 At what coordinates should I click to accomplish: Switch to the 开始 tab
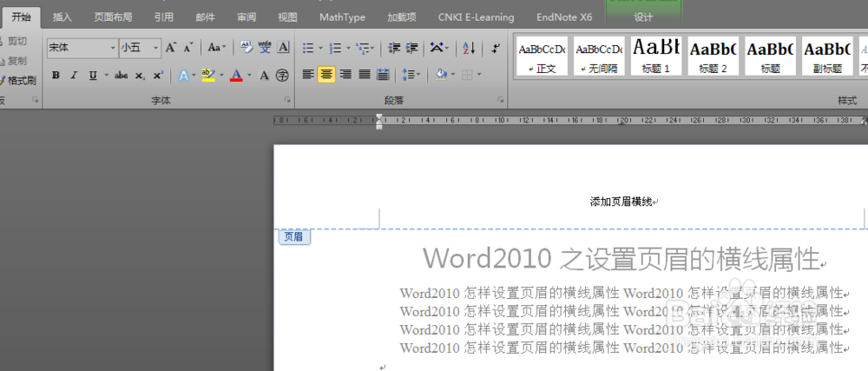tap(21, 17)
